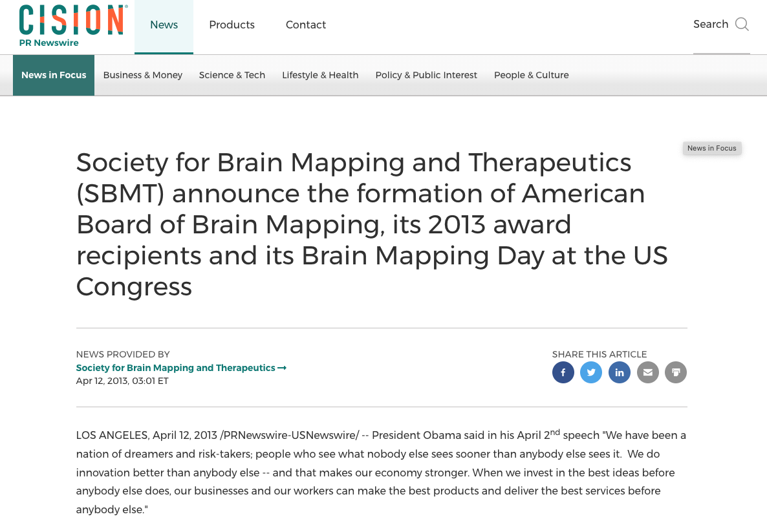This screenshot has width=767, height=532.
Task: Select the News in Focus navigation tab
Action: coord(53,75)
